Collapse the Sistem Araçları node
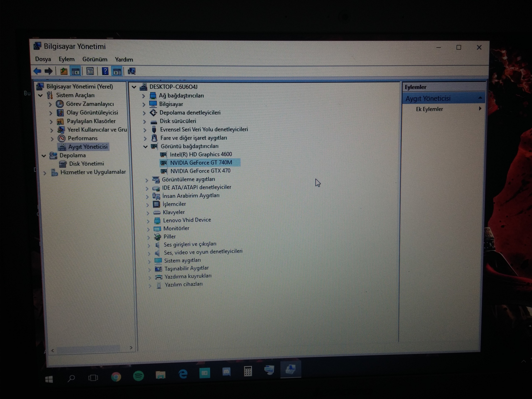 tap(41, 95)
